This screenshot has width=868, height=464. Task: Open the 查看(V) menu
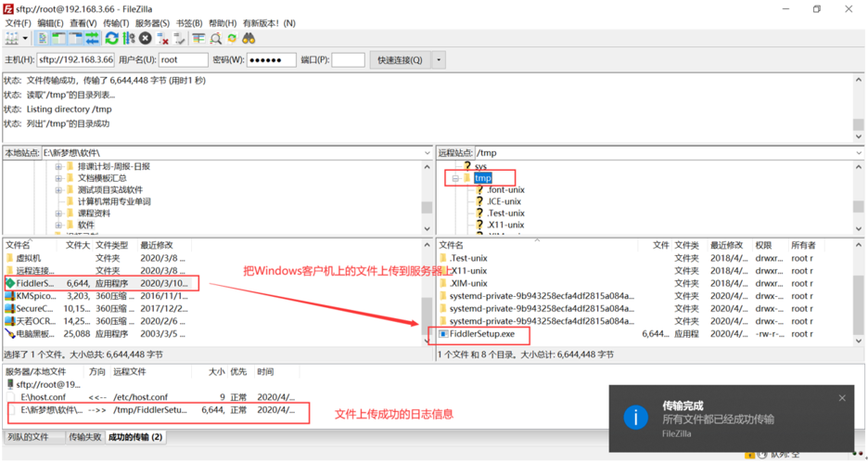pyautogui.click(x=83, y=23)
